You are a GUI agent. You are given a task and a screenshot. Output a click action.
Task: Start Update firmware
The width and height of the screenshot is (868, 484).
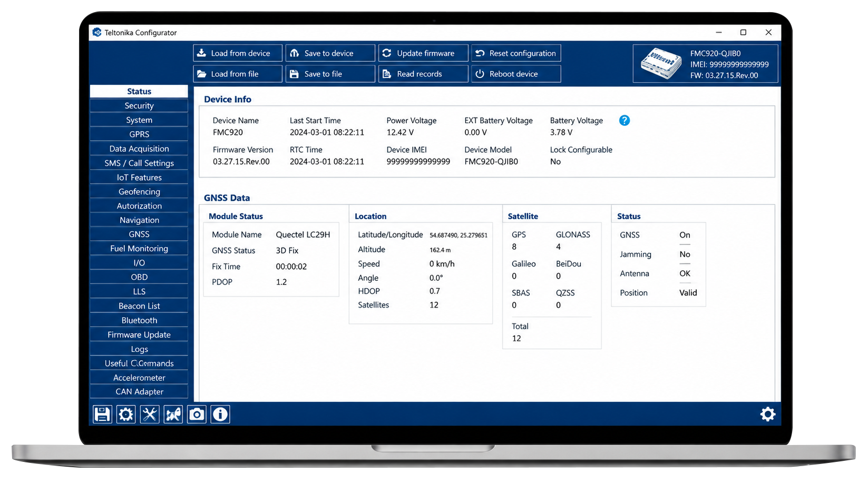point(423,53)
